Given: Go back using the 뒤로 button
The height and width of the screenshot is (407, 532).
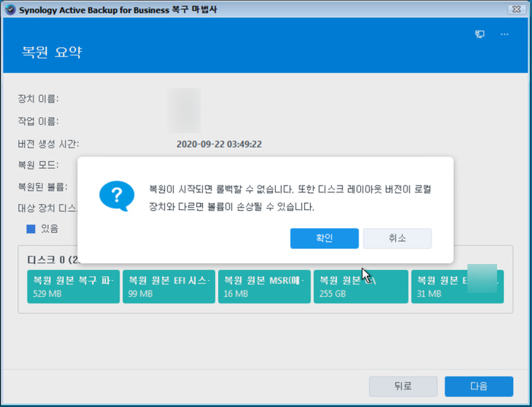Looking at the screenshot, I should [403, 386].
